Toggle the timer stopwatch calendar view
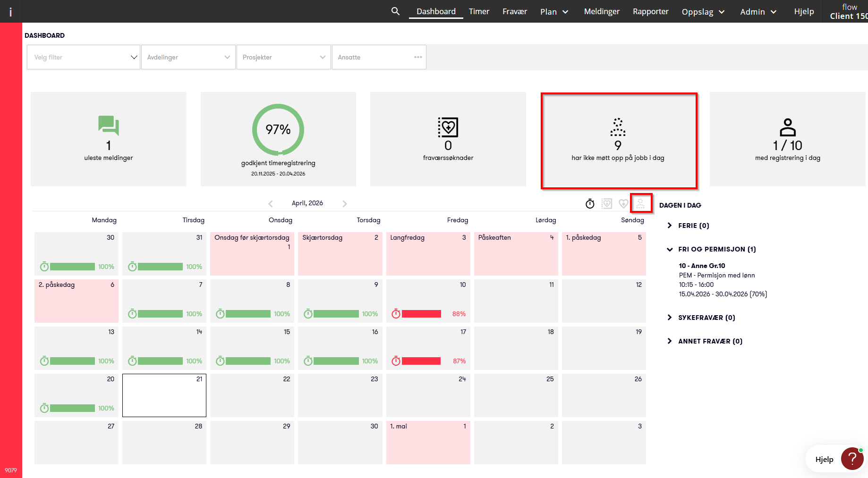The width and height of the screenshot is (868, 478). click(590, 204)
